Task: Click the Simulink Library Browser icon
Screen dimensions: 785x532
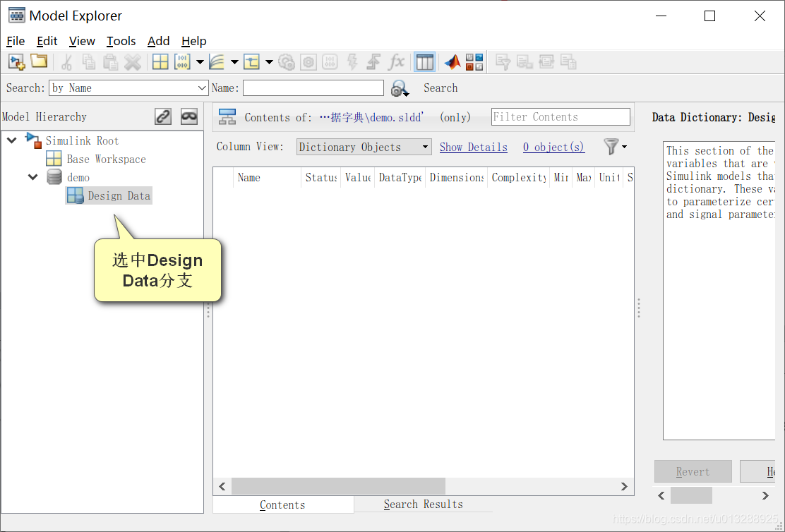Action: tap(474, 62)
